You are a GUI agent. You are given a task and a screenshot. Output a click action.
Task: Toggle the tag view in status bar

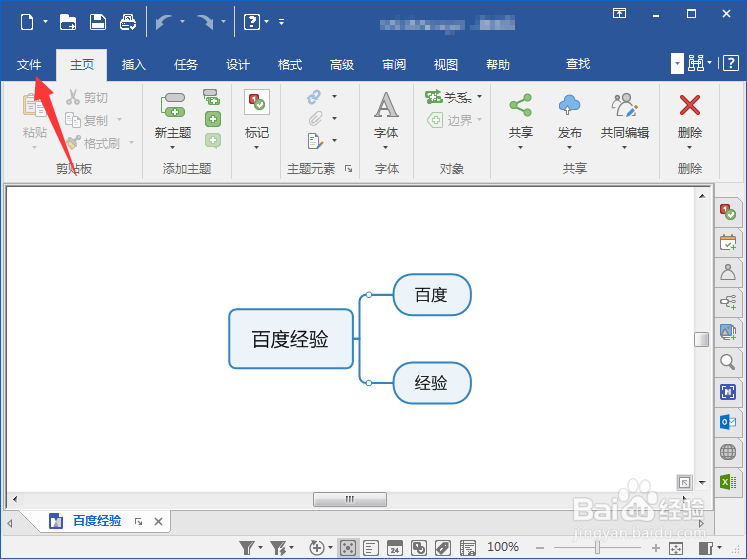(x=443, y=548)
